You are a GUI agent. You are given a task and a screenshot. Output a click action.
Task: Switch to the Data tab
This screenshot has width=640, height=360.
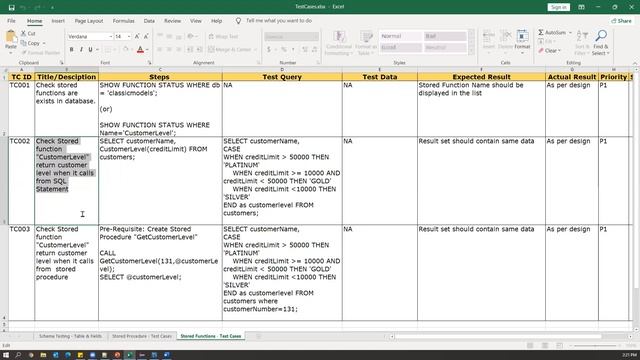[149, 21]
